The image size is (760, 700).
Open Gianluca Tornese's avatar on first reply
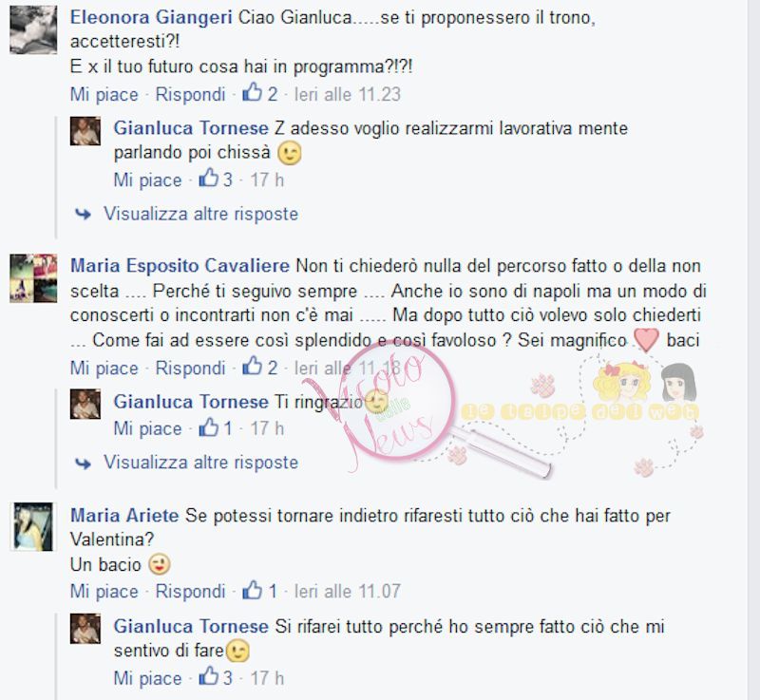(x=85, y=131)
